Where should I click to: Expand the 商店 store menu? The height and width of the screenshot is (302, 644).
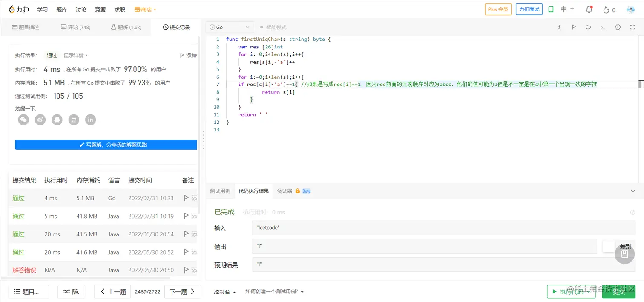coord(146,9)
